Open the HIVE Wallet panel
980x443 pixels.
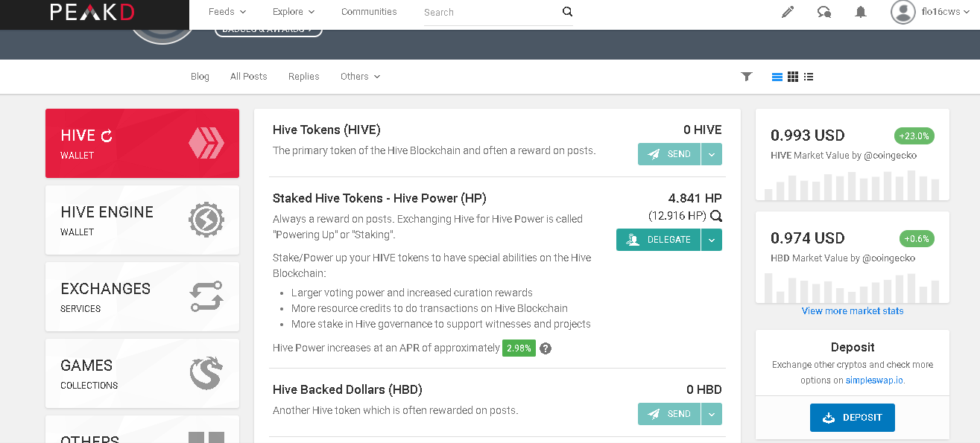(x=142, y=144)
